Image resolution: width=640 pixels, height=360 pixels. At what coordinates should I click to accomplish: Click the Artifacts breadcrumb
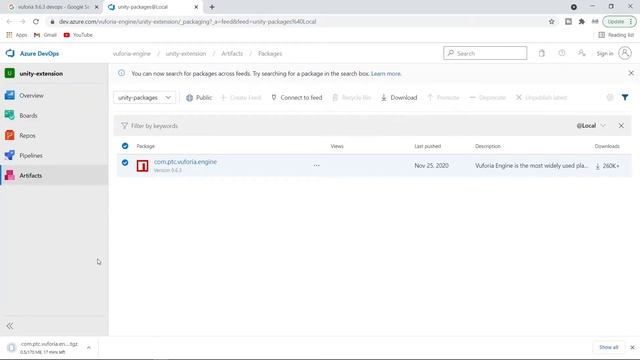(x=232, y=53)
